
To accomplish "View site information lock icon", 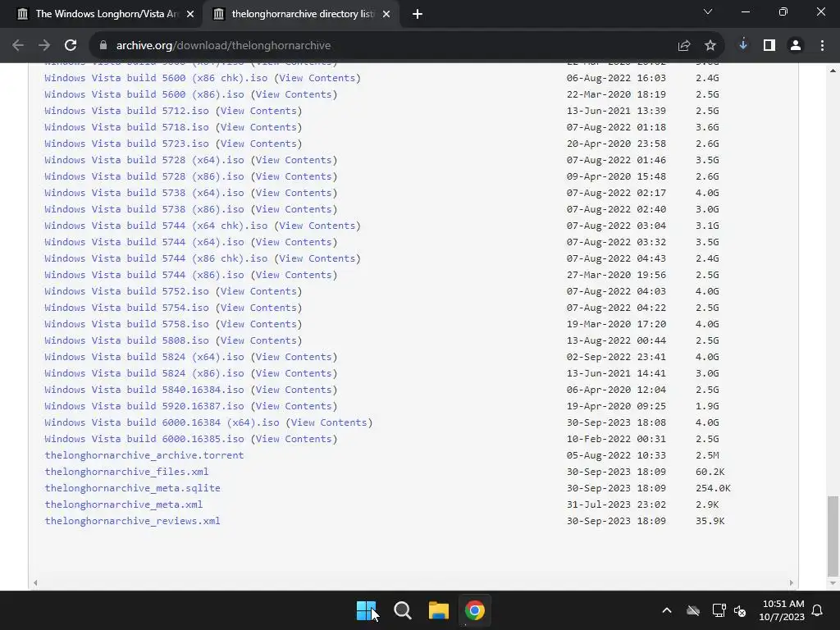I will click(x=103, y=46).
